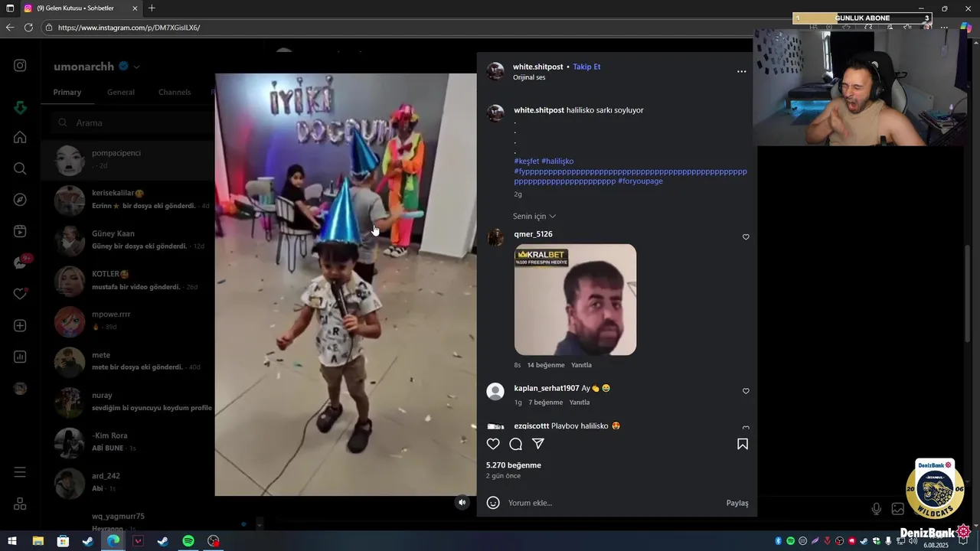Click the microphone icon in the chat composer
The height and width of the screenshot is (551, 980).
[877, 509]
